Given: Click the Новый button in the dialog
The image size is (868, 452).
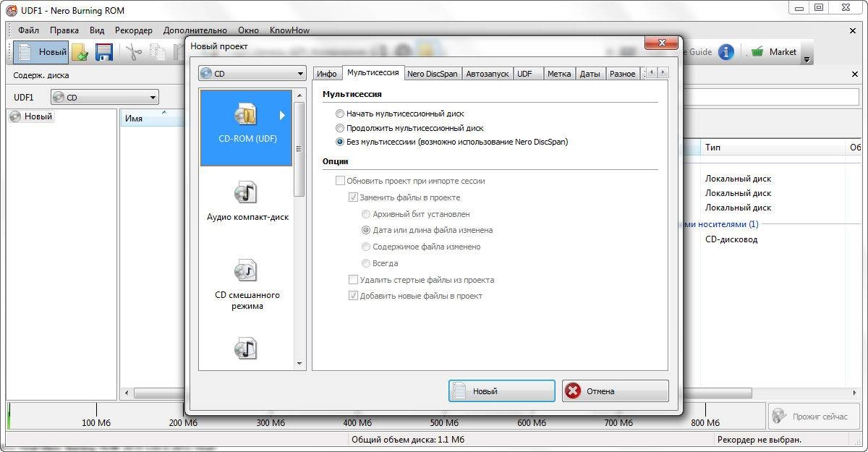Looking at the screenshot, I should [502, 391].
